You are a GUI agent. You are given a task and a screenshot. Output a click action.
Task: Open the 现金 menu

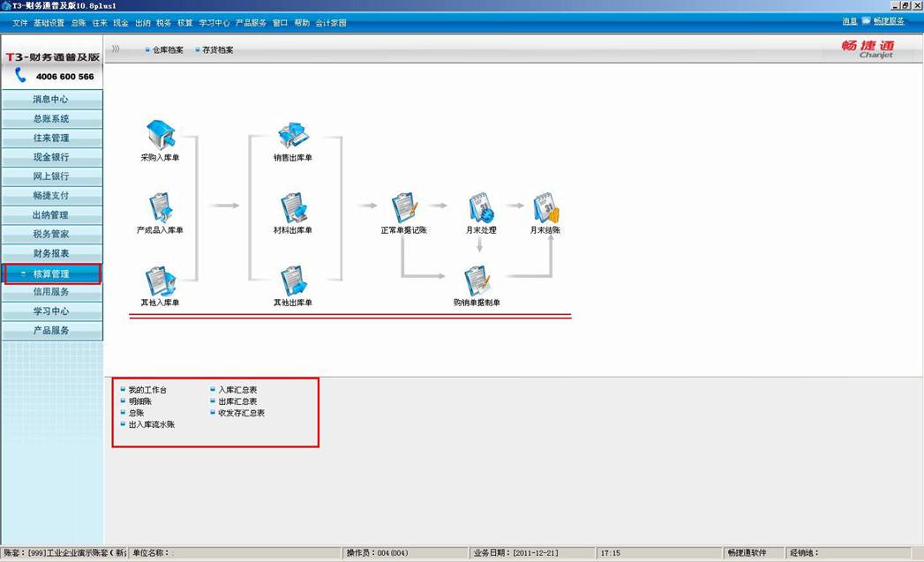[x=121, y=23]
